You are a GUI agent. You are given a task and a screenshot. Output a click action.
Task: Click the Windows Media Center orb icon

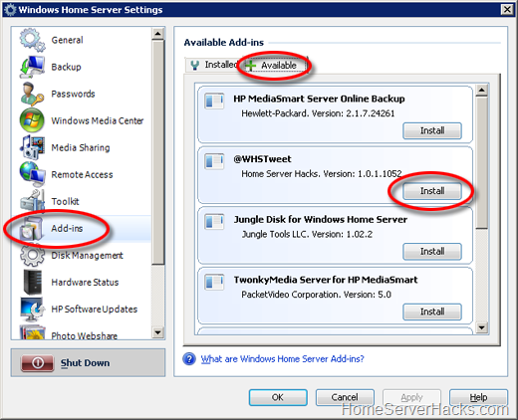(32, 120)
